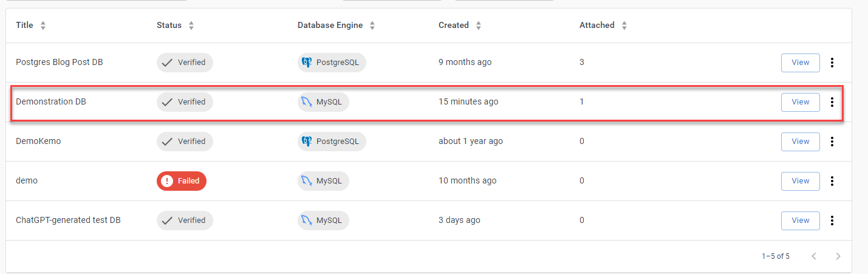View the Postgres Blog Post DB
The height and width of the screenshot is (274, 868).
(x=800, y=63)
